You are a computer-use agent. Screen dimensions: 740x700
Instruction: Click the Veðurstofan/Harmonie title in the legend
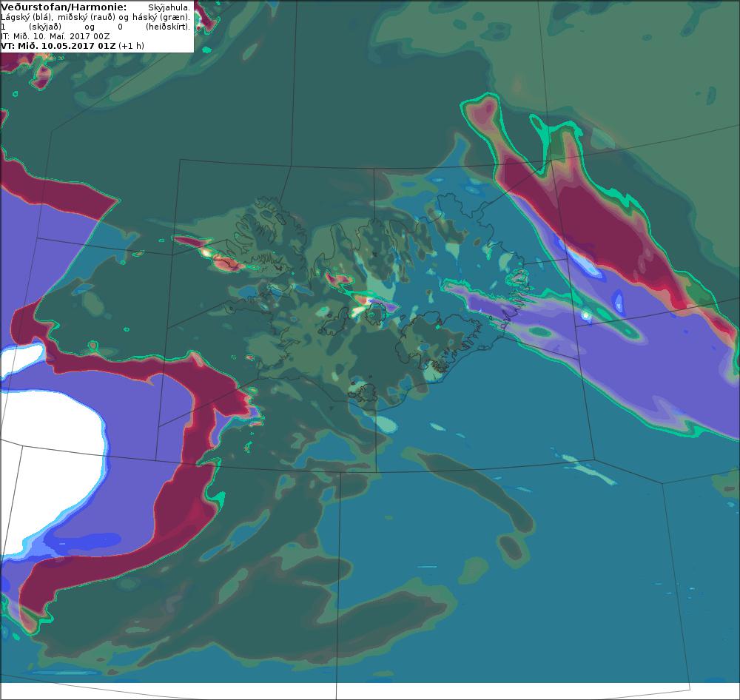tap(64, 7)
